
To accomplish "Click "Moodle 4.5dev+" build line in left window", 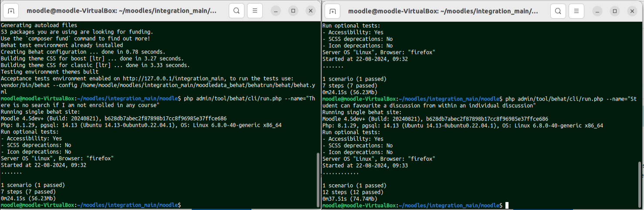I will [x=114, y=119].
